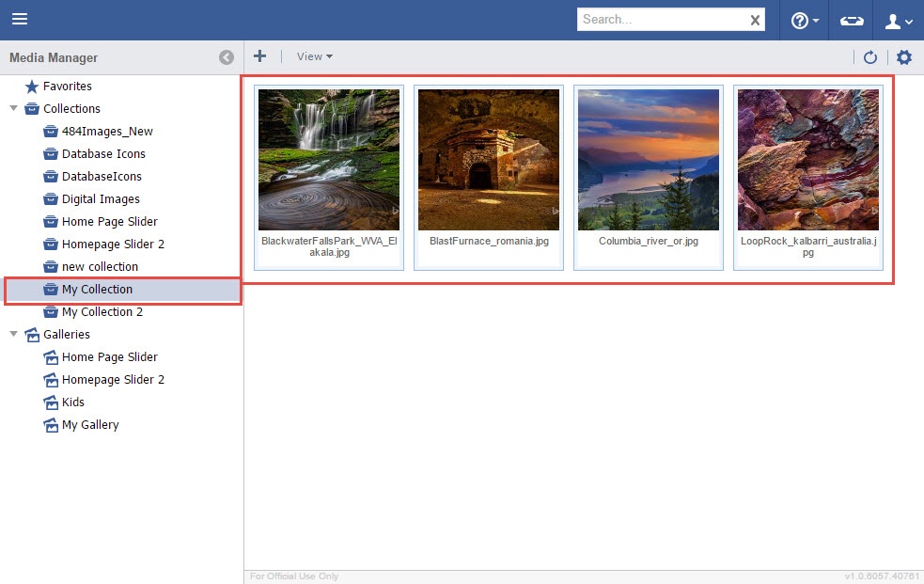Refresh the media list

pyautogui.click(x=870, y=57)
